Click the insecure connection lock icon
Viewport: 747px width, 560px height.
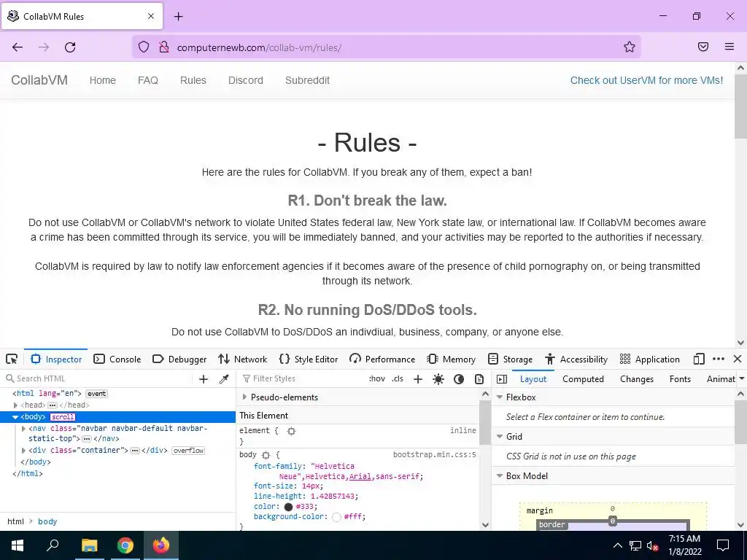[164, 47]
